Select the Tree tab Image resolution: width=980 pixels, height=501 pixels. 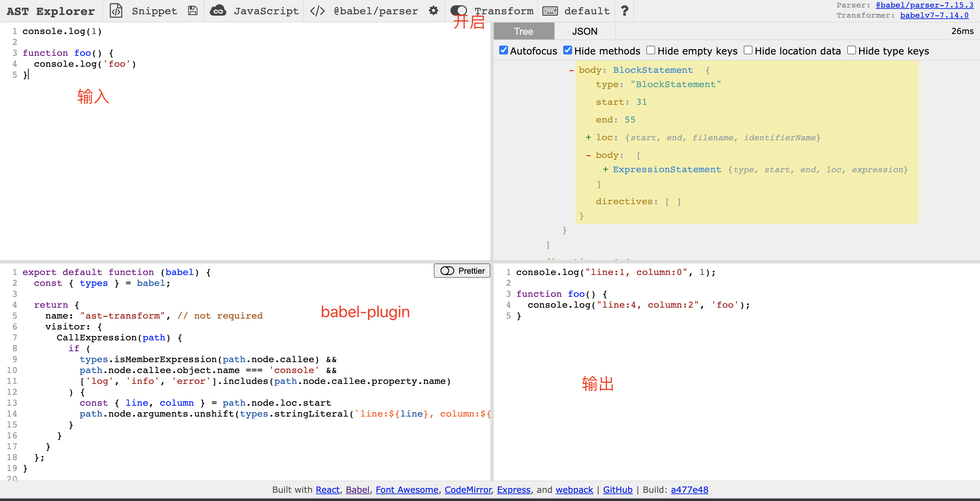[523, 31]
